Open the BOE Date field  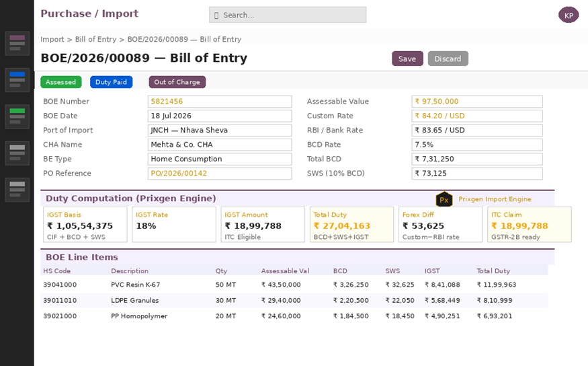(220, 116)
